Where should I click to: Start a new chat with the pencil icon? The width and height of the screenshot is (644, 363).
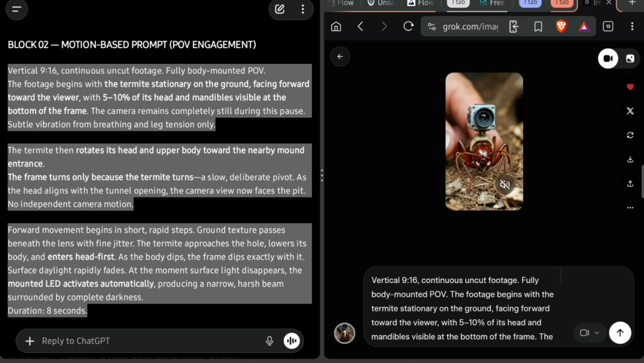click(x=280, y=9)
